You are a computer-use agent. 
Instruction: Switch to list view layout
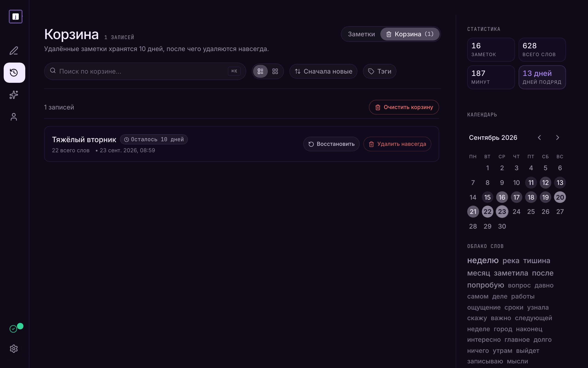[260, 71]
